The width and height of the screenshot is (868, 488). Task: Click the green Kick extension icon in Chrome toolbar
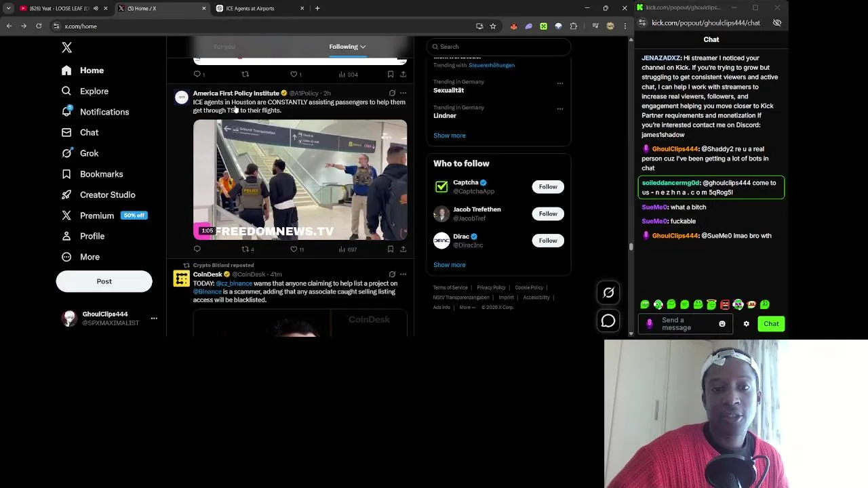pyautogui.click(x=543, y=26)
